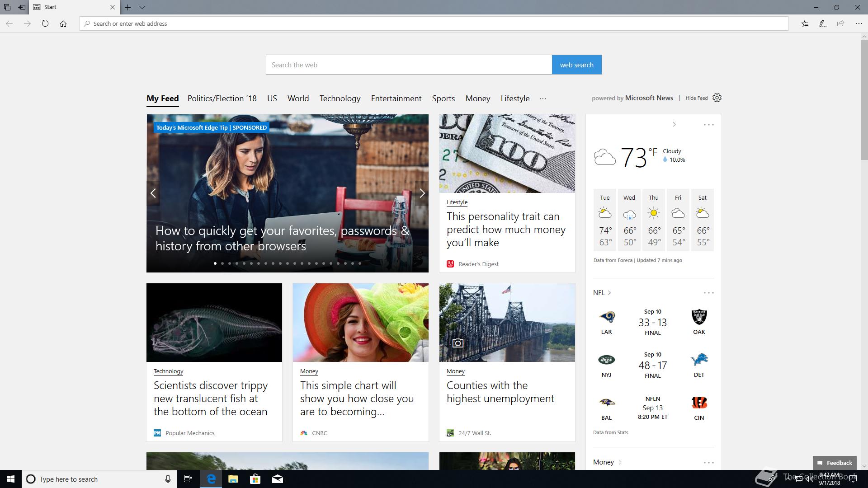Click Set these tabs aside icon

point(22,7)
